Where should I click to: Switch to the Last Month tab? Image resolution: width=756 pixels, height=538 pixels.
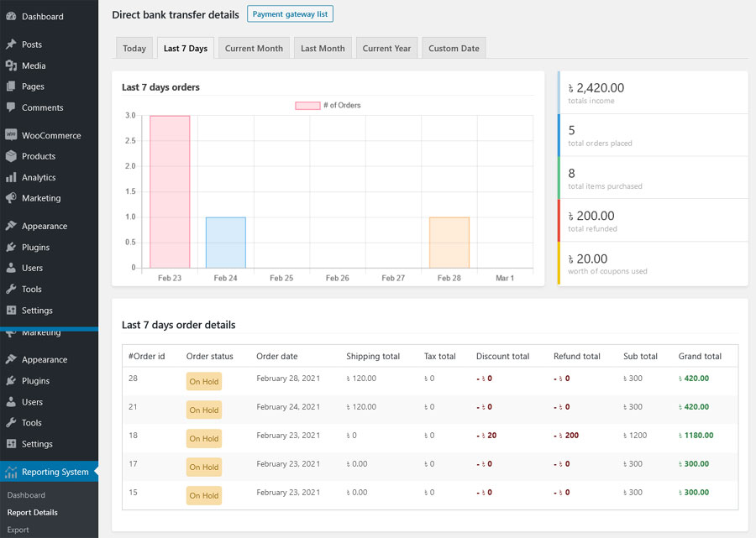pyautogui.click(x=323, y=48)
